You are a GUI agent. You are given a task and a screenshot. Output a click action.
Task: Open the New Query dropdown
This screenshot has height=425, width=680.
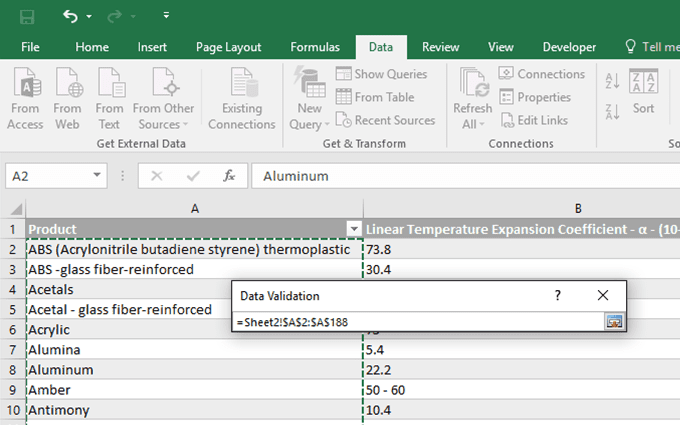pyautogui.click(x=309, y=99)
